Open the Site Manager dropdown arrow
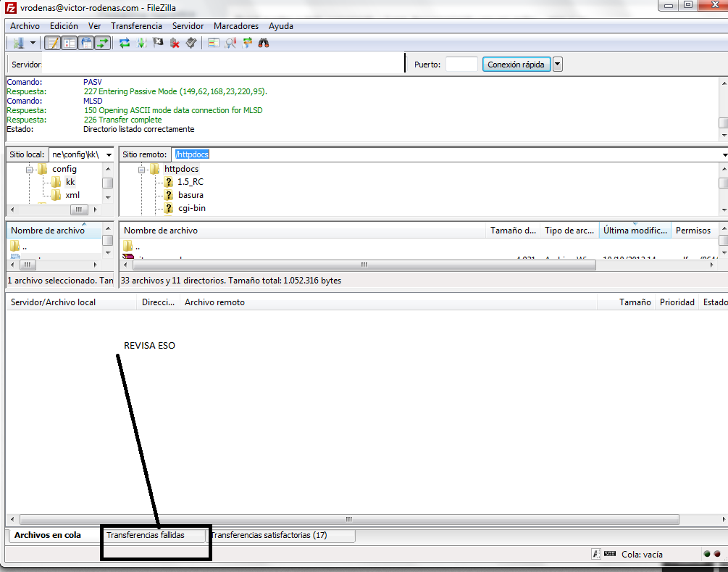This screenshot has height=572, width=728. coord(33,43)
